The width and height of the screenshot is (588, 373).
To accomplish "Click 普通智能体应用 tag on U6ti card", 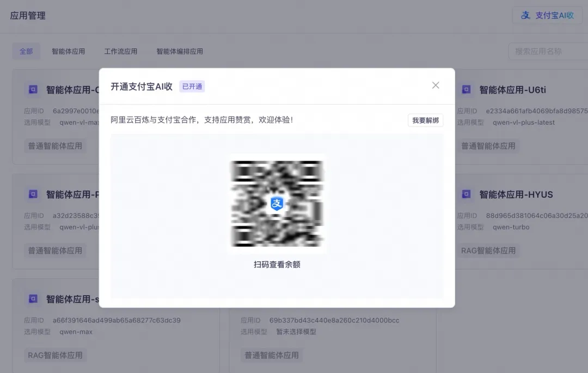I will (488, 146).
